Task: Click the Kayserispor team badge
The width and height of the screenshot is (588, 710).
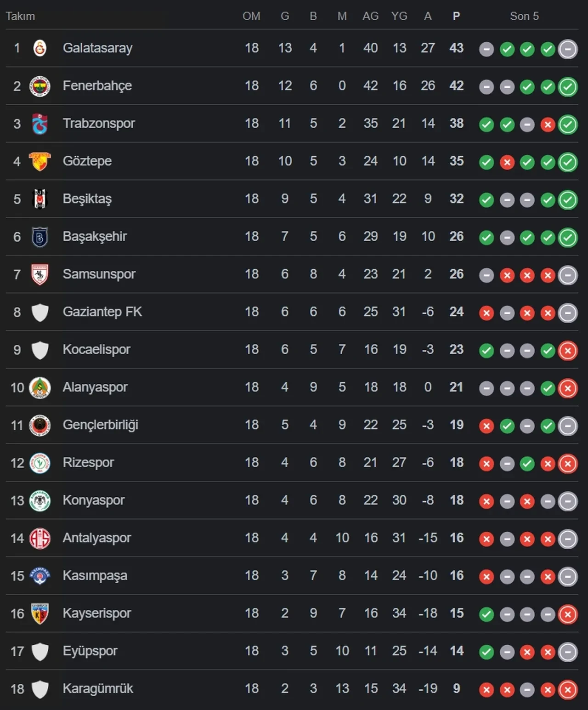Action: click(40, 613)
